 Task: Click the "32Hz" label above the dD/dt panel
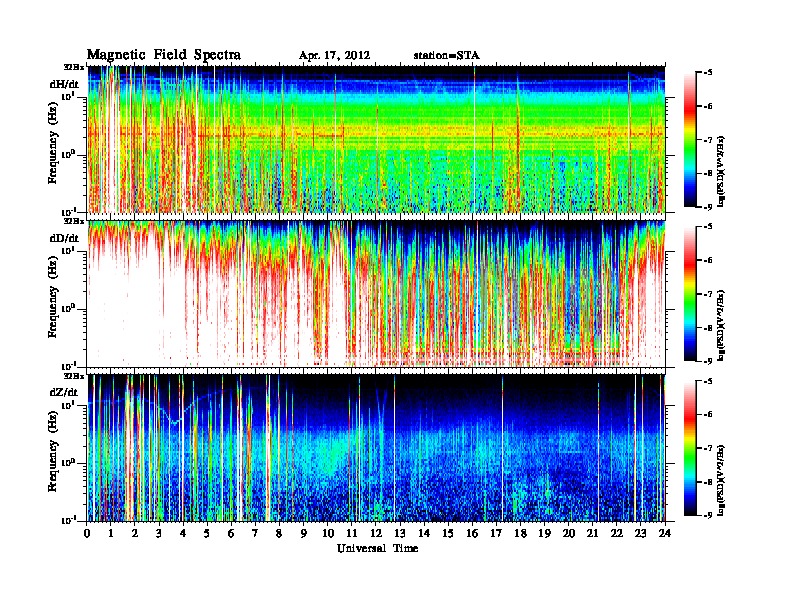point(74,221)
